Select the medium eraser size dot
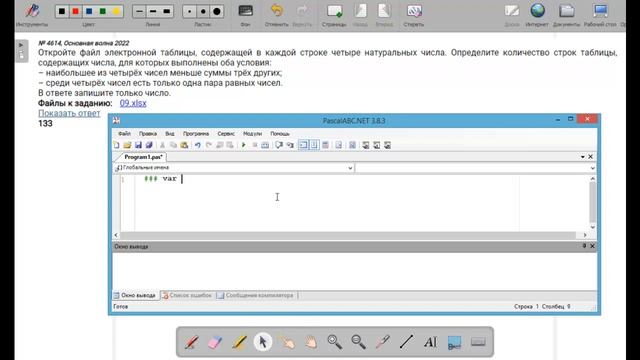 click(x=203, y=11)
